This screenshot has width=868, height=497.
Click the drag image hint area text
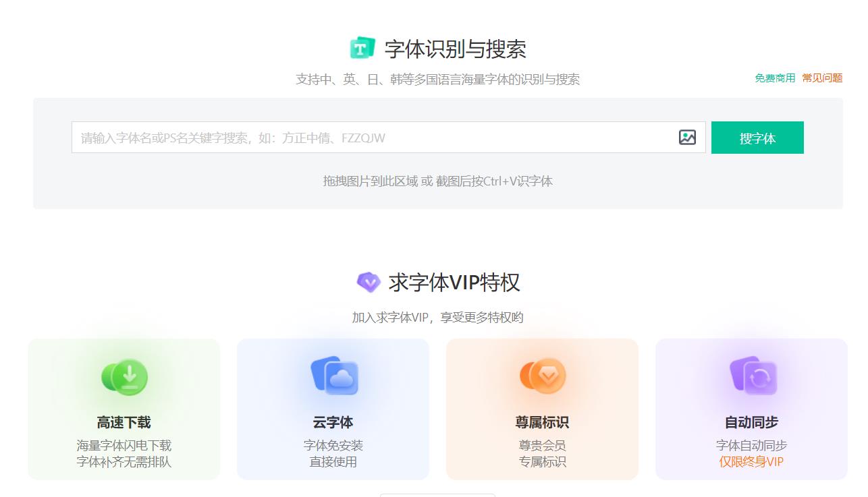438,181
